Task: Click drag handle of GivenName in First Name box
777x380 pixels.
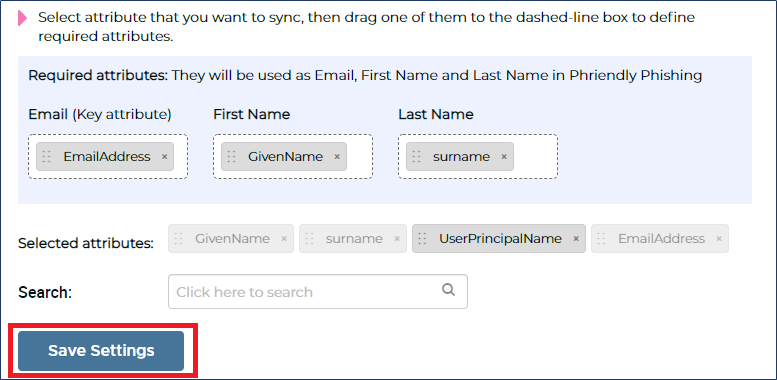Action: pos(231,157)
